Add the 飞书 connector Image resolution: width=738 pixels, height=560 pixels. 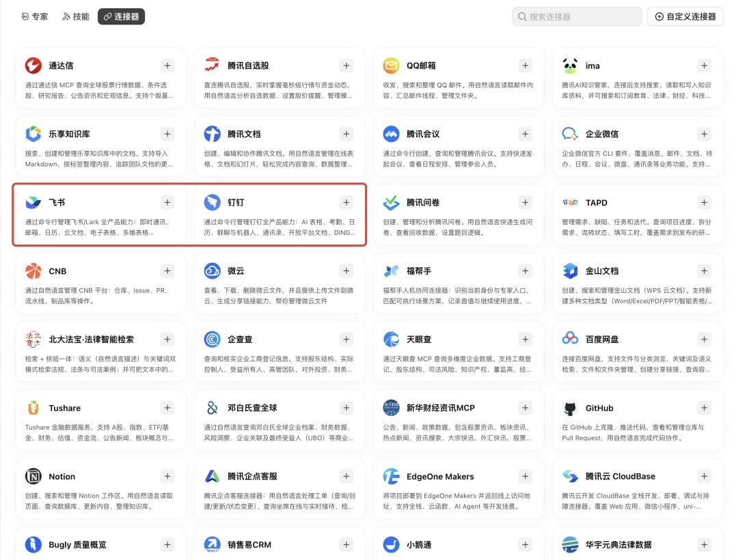167,202
